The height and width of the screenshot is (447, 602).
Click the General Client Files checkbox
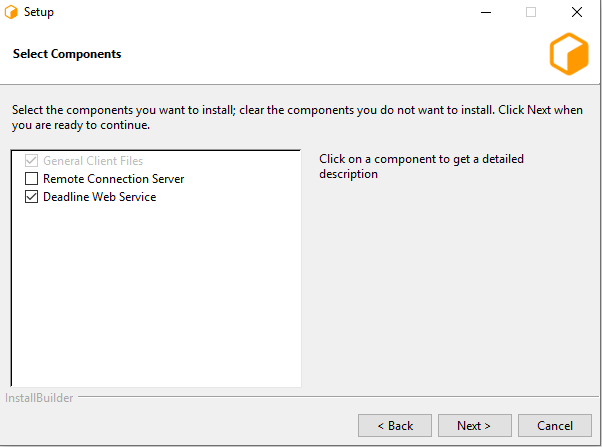[31, 161]
